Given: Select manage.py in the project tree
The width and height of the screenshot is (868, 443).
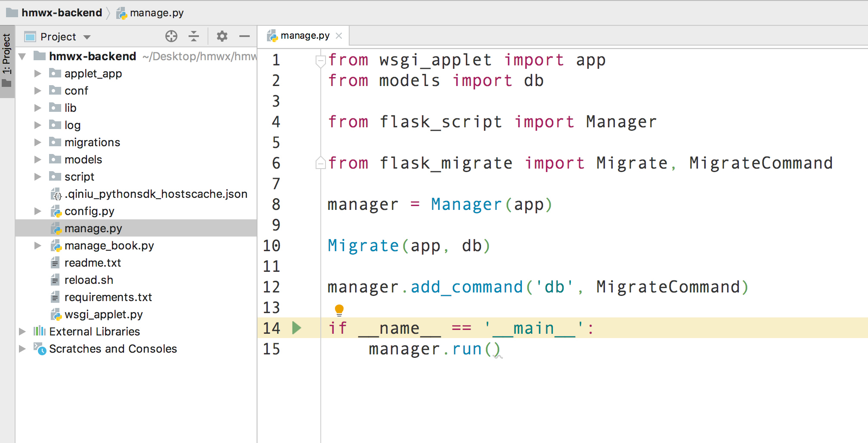Looking at the screenshot, I should [x=93, y=228].
